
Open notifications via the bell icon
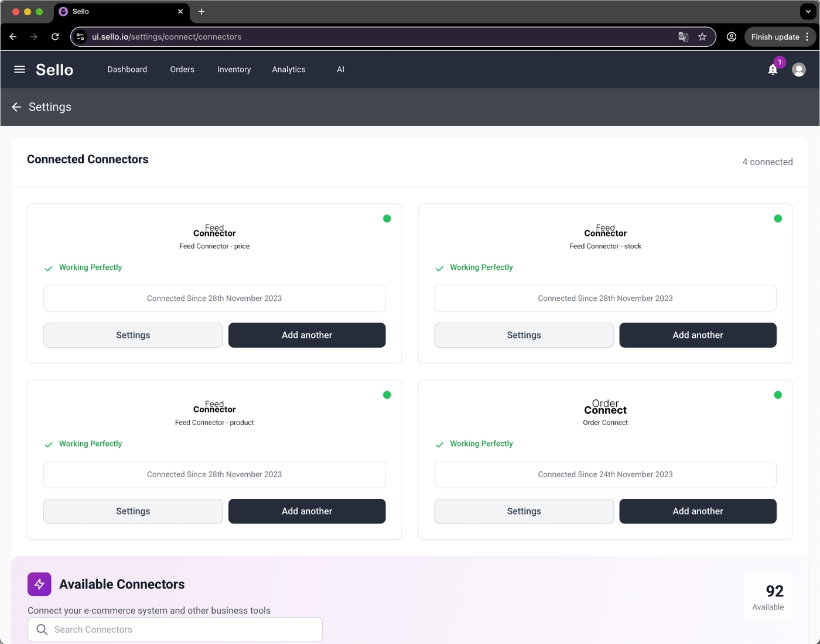click(x=773, y=69)
